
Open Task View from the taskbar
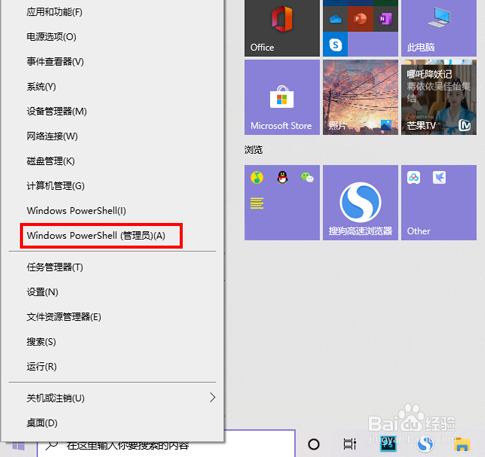click(350, 444)
